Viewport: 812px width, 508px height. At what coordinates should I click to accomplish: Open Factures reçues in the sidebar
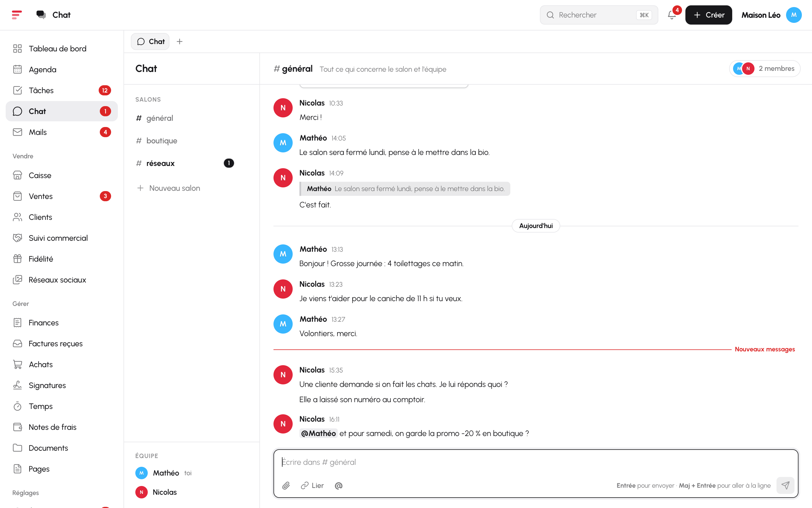click(62, 343)
